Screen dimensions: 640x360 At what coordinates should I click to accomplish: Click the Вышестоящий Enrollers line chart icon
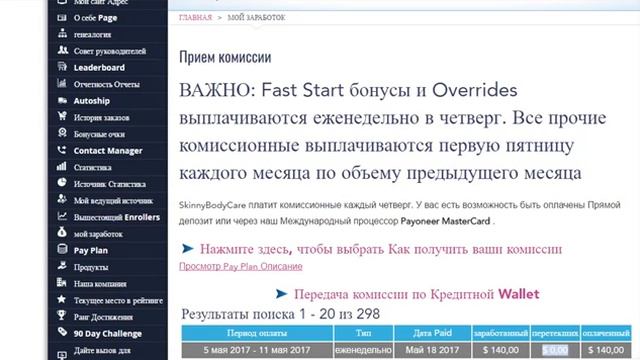[x=62, y=216]
